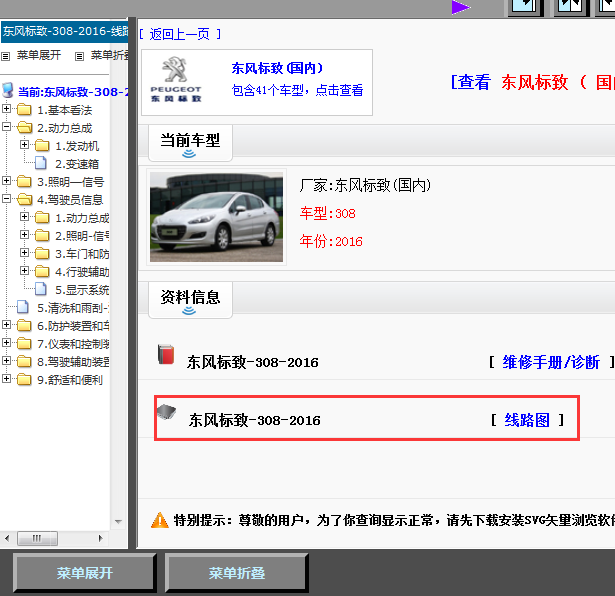Image resolution: width=615 pixels, height=596 pixels.
Task: Click top 菜单折叠 menu link
Action: click(x=109, y=55)
